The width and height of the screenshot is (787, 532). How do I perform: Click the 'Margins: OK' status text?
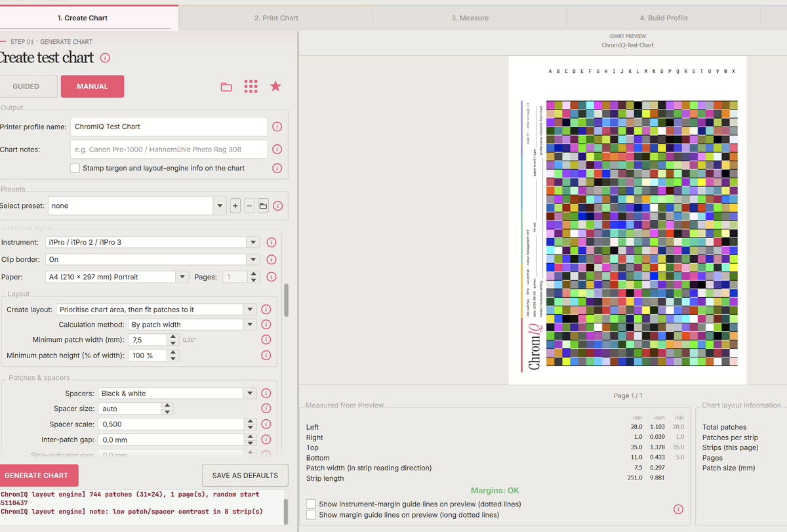pos(495,491)
